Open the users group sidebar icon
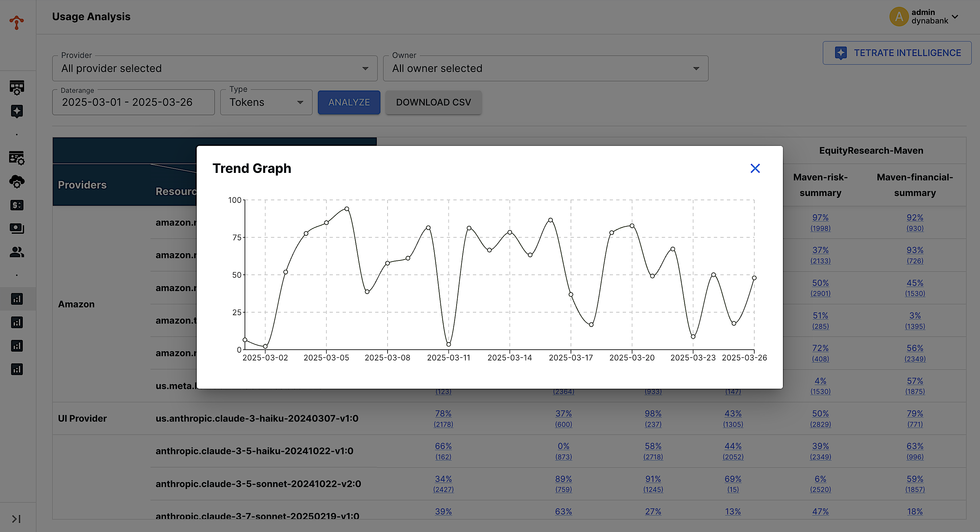This screenshot has width=980, height=532. [17, 252]
